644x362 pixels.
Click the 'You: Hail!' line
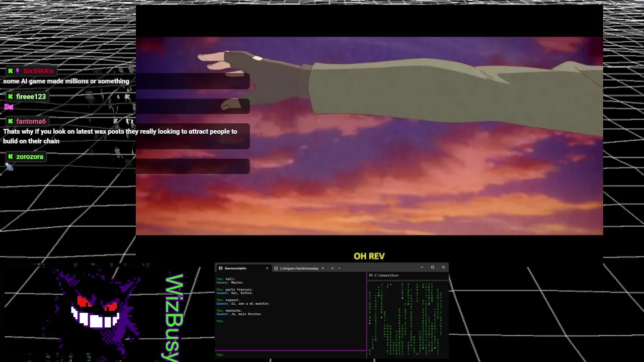point(226,279)
